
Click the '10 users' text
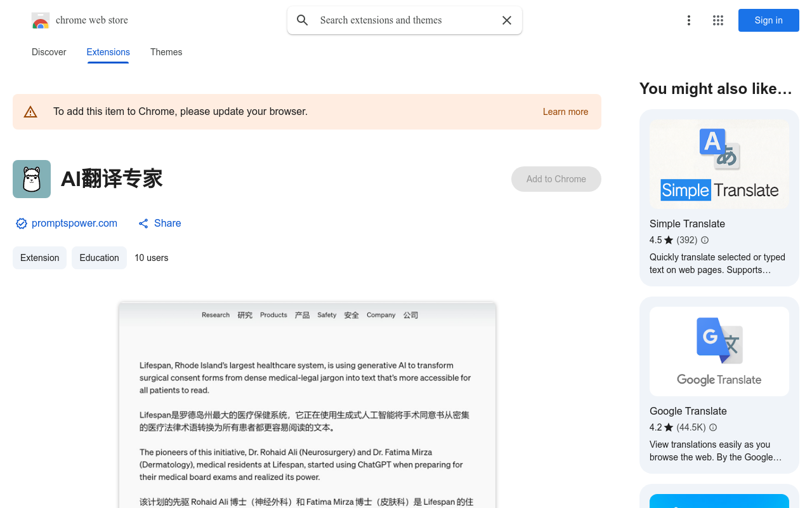(152, 258)
